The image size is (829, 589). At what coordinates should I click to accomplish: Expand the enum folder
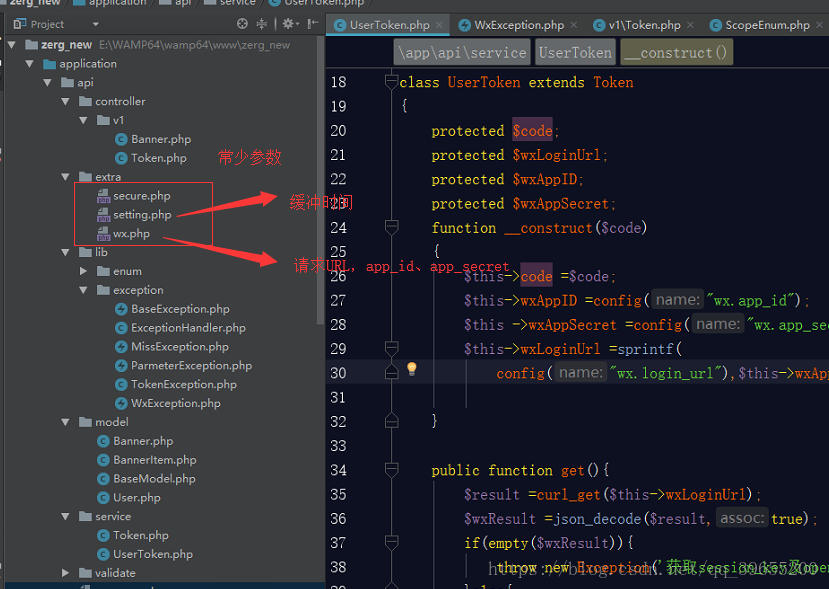pyautogui.click(x=84, y=271)
